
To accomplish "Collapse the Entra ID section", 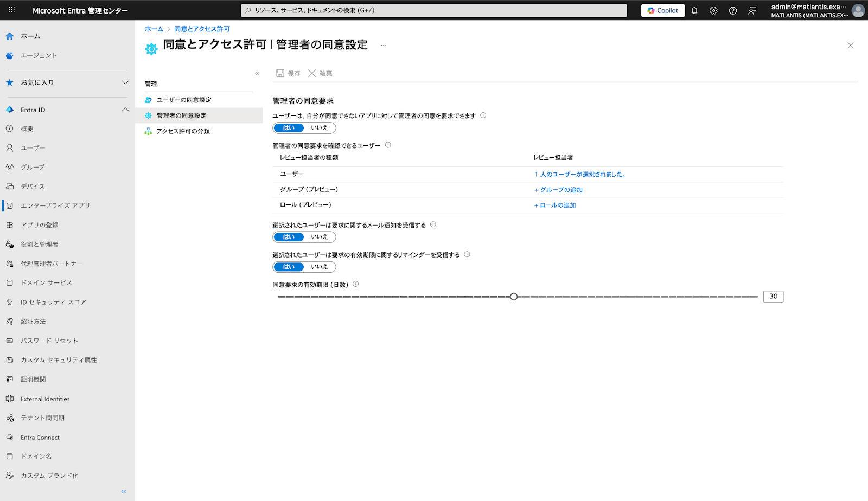I will 125,110.
